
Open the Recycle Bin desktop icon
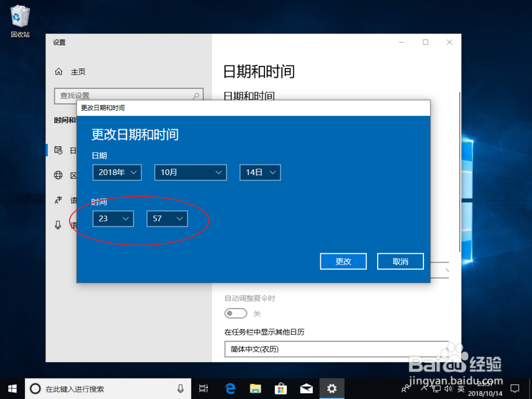(20, 21)
